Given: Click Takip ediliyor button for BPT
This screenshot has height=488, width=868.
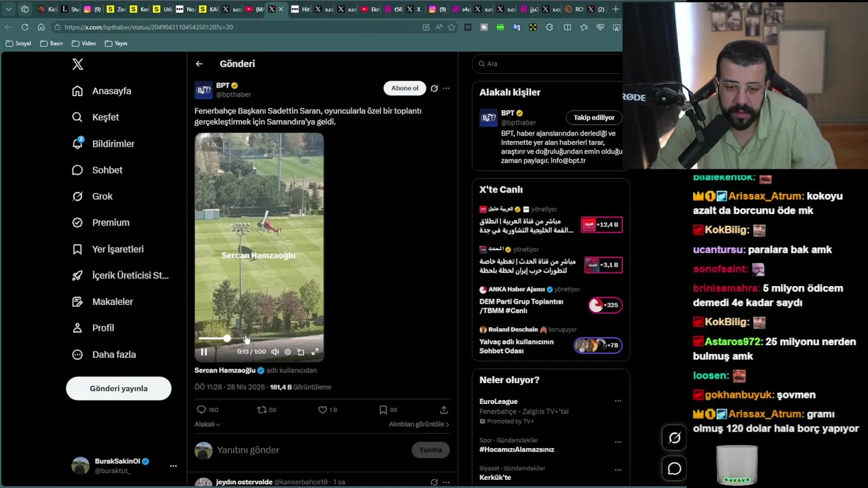Looking at the screenshot, I should (594, 117).
